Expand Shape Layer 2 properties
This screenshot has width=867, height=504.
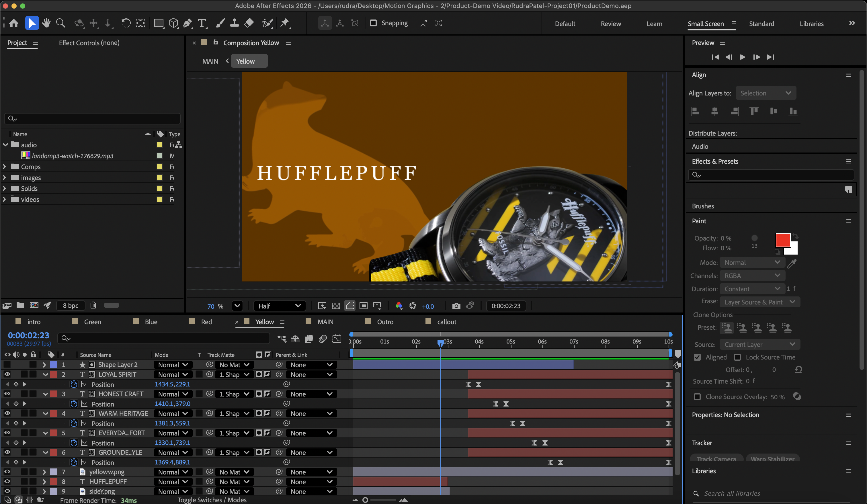click(44, 365)
